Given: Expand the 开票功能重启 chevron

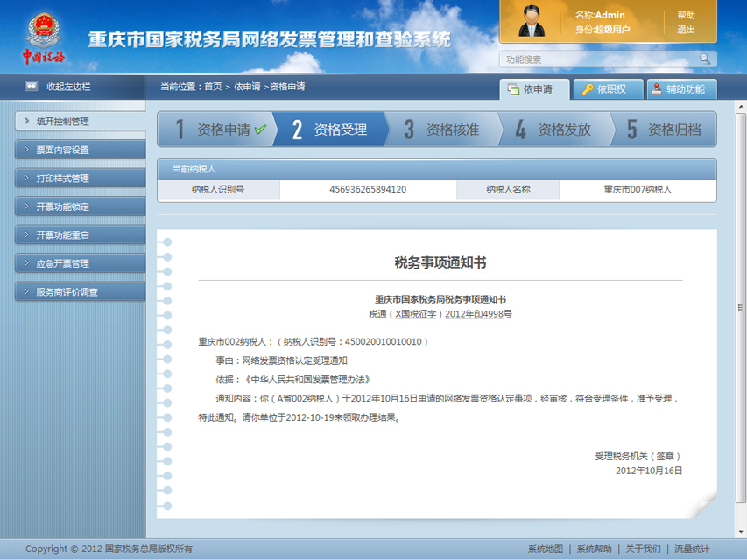Looking at the screenshot, I should tap(26, 234).
